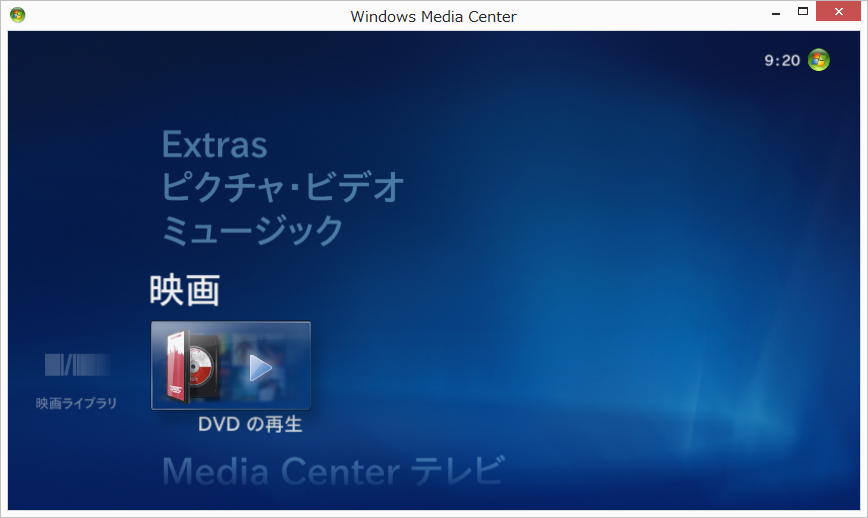This screenshot has width=868, height=518.
Task: Click the play arrow on DVD tile
Action: (260, 367)
